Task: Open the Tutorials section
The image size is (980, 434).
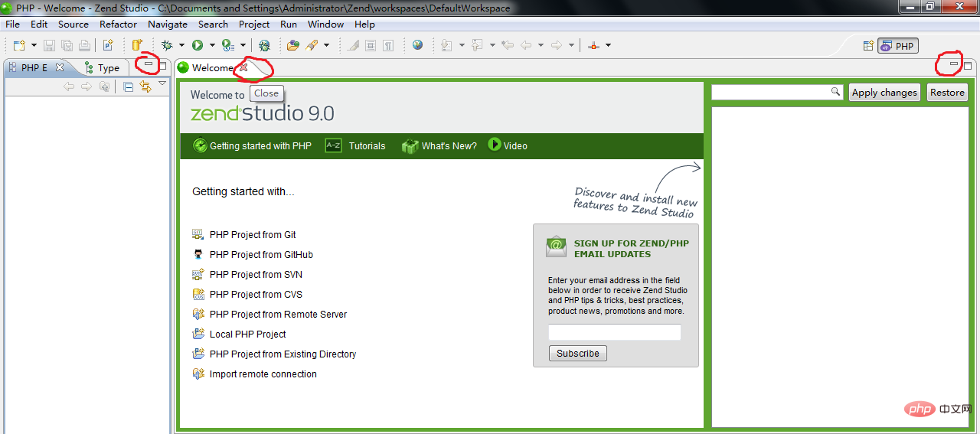Action: 355,145
